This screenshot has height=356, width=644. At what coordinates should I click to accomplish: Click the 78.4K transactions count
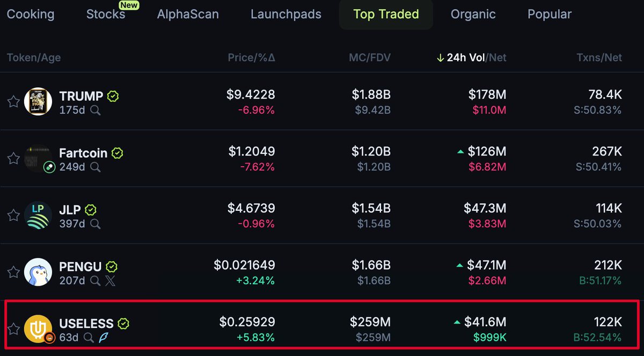tap(605, 95)
